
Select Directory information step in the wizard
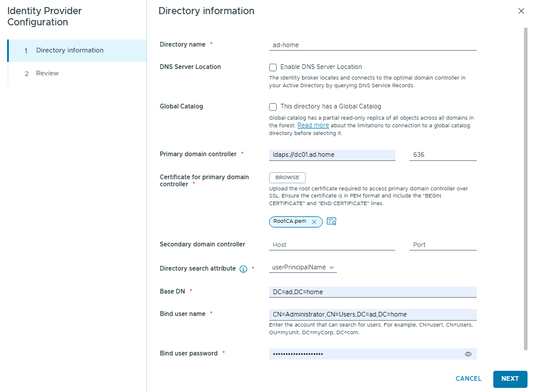(x=70, y=51)
